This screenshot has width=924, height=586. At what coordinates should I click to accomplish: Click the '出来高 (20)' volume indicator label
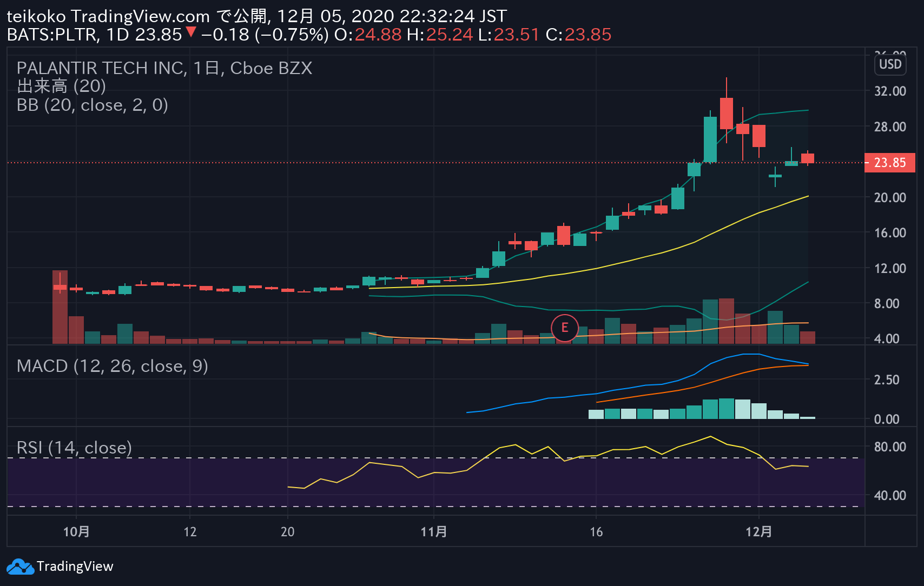click(61, 86)
